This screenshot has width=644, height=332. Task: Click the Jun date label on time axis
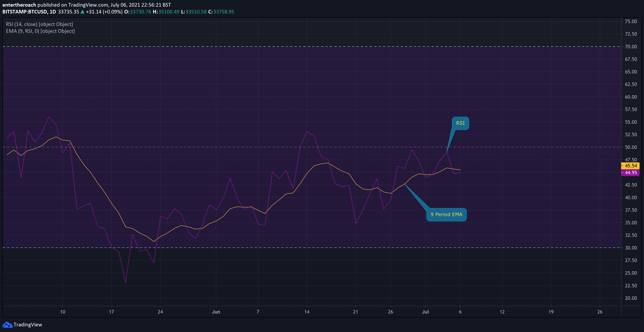click(216, 312)
